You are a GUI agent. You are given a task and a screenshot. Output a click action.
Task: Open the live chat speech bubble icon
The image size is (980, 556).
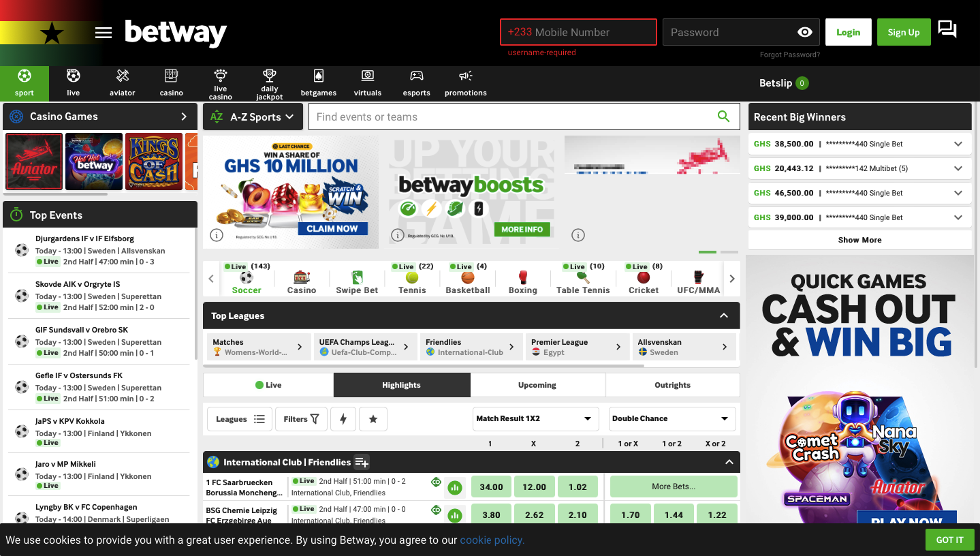point(947,29)
